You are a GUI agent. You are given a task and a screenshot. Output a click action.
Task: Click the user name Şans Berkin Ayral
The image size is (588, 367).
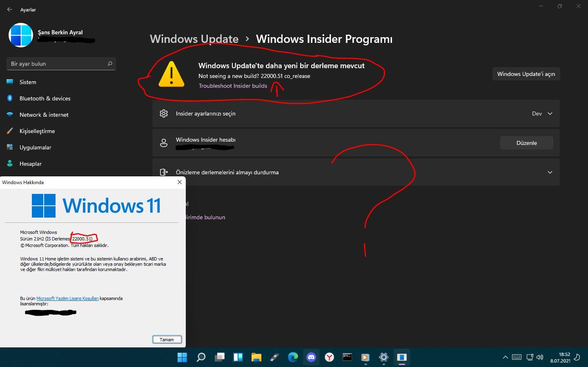coord(60,32)
